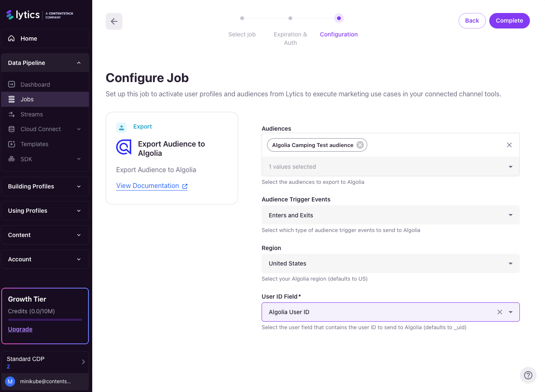
Task: Click the Algolia User ID field
Action: (391, 312)
